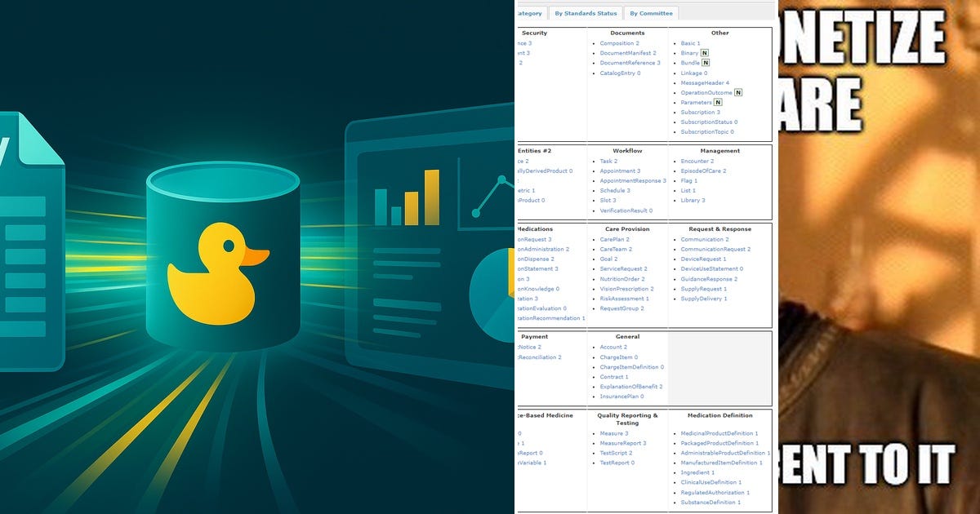Open the CareTeam resource link

(613, 250)
